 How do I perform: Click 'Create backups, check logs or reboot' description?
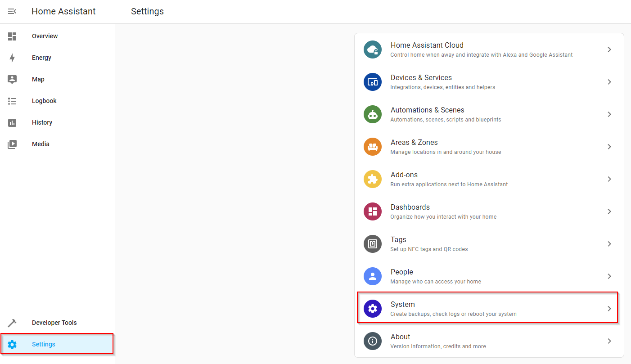[x=453, y=314]
